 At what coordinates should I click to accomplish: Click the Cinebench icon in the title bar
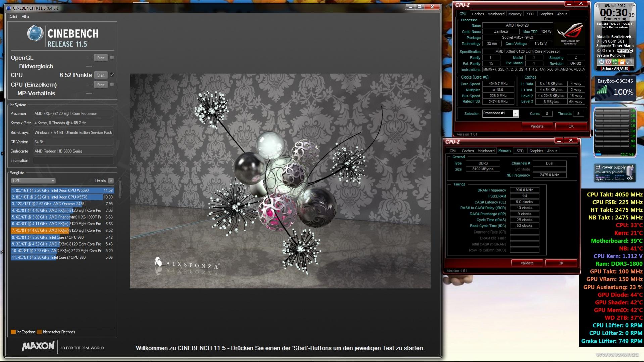click(9, 8)
